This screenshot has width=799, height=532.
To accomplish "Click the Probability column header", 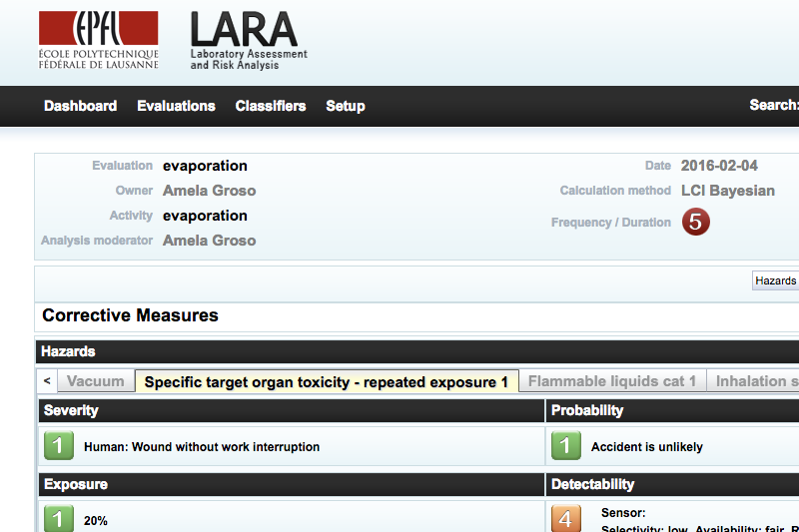I will (x=672, y=410).
